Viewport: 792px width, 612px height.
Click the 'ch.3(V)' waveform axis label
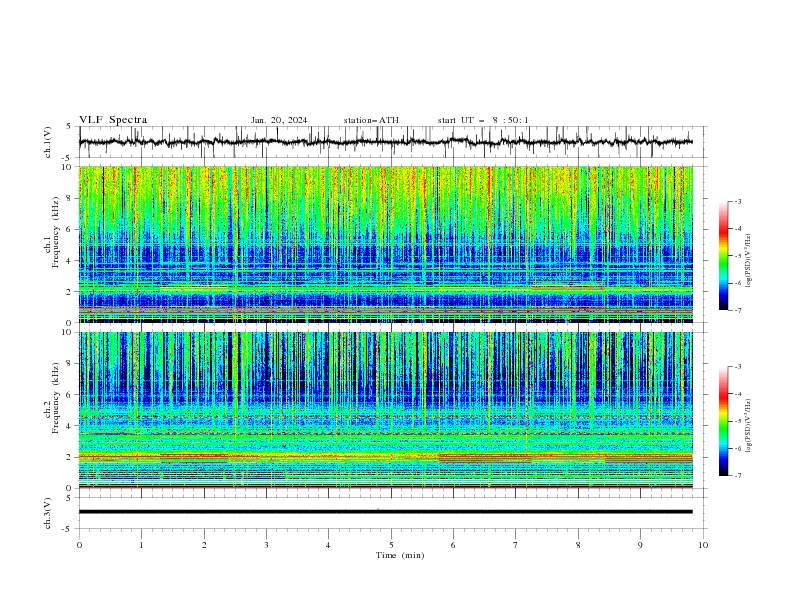48,513
